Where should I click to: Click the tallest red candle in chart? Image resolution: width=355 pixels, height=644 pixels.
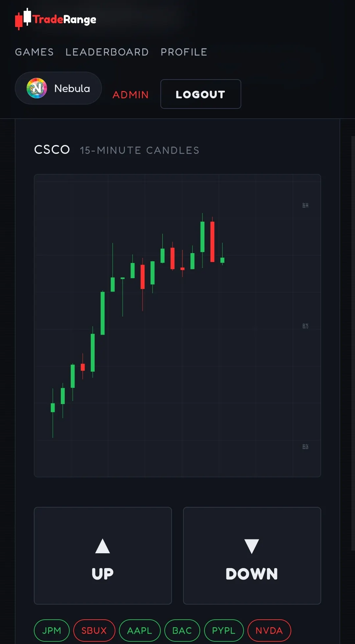pos(212,242)
